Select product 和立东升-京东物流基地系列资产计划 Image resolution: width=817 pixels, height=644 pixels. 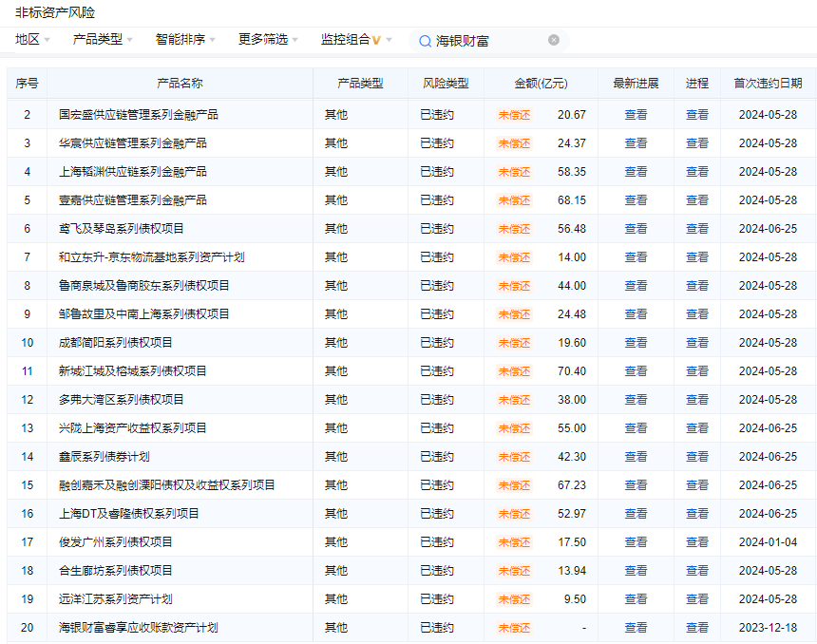pyautogui.click(x=151, y=257)
